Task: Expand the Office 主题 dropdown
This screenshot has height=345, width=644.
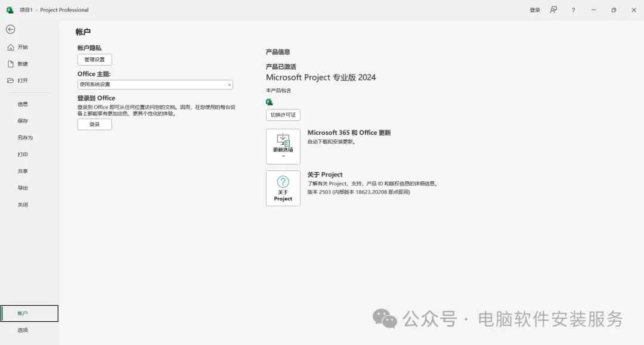Action: (x=155, y=85)
